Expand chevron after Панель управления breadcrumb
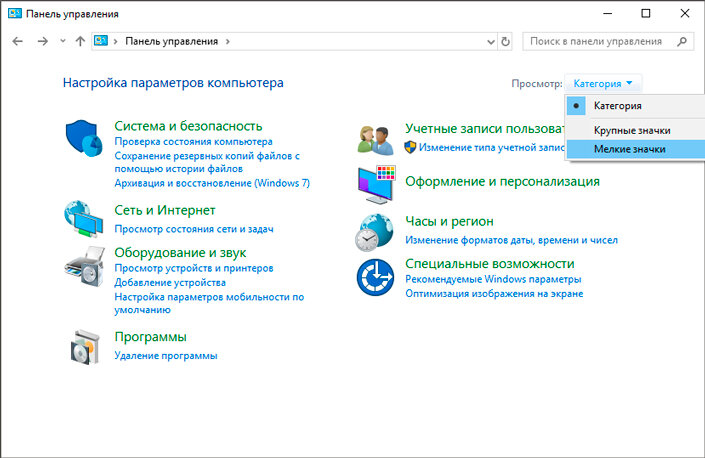 click(228, 41)
